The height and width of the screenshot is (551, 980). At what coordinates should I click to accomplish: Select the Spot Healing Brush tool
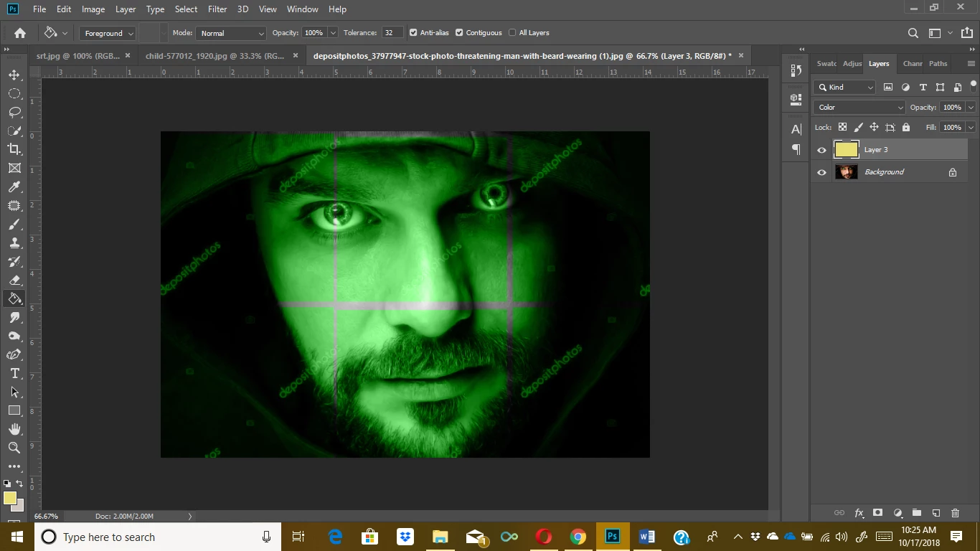pyautogui.click(x=14, y=205)
